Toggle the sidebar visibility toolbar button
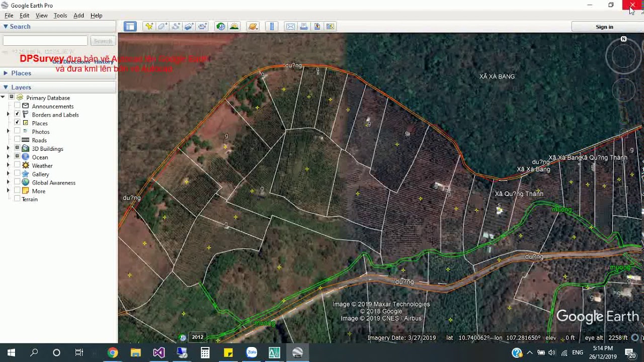Viewport: 644px width, 362px height. pos(130,27)
